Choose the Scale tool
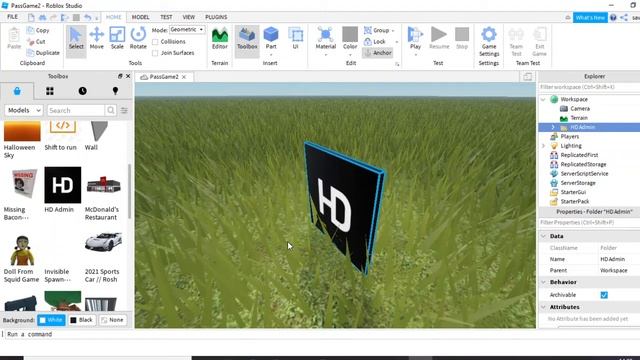This screenshot has width=640, height=360. tap(117, 38)
